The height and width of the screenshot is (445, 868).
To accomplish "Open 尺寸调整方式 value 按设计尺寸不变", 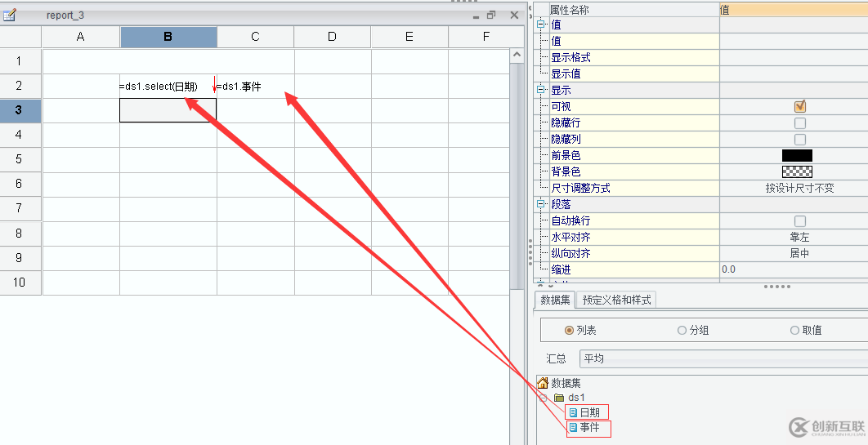I will (799, 188).
